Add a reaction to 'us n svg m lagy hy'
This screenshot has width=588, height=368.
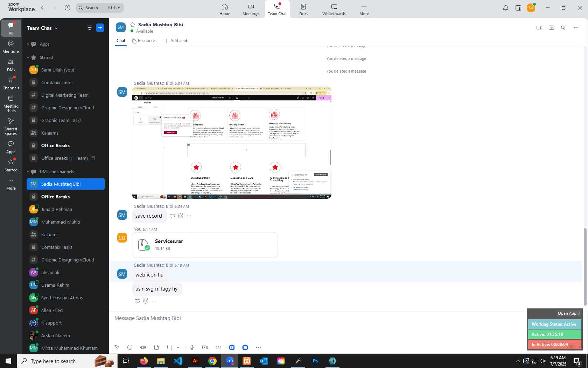tap(146, 301)
